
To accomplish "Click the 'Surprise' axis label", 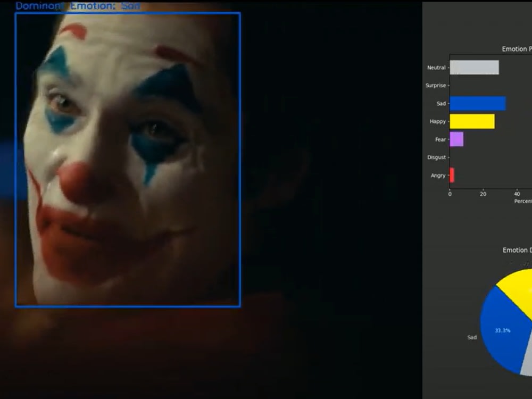I will coord(436,86).
